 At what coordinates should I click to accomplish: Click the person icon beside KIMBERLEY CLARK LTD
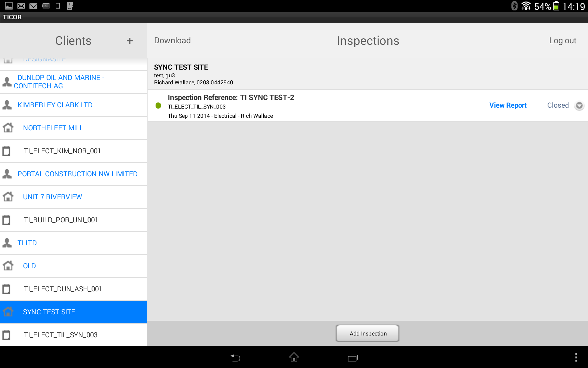[x=7, y=105]
